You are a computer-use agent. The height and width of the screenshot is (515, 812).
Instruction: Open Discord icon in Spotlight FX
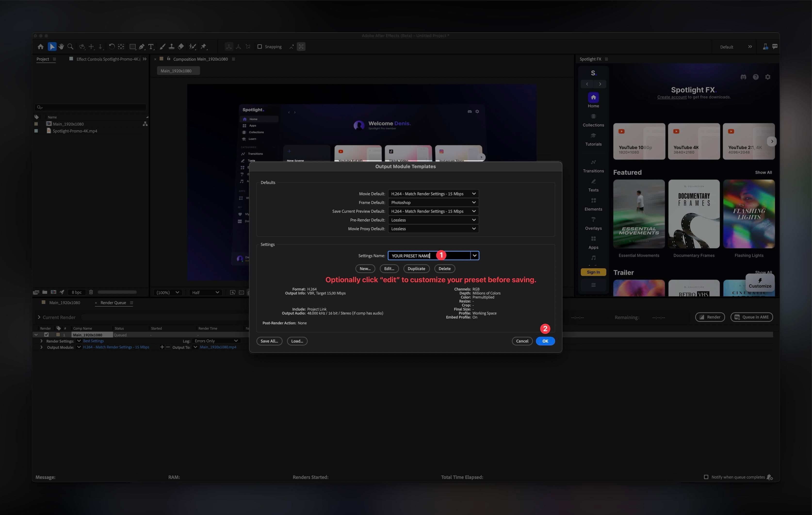[743, 77]
